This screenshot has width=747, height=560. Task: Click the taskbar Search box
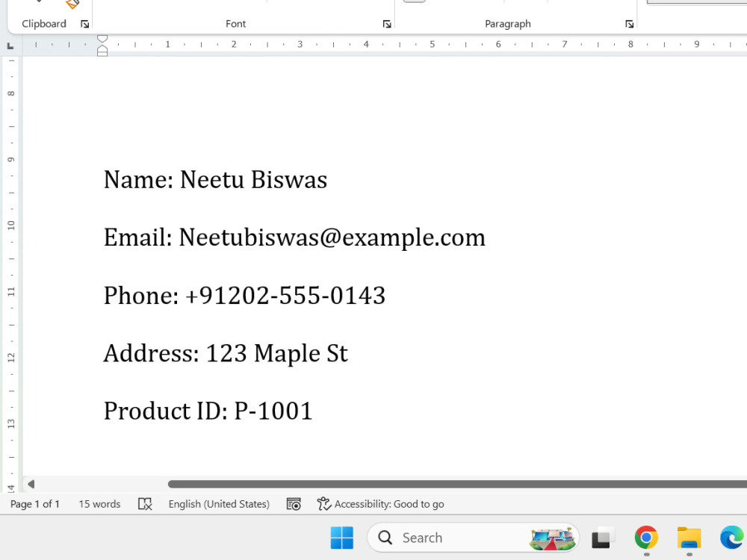473,538
